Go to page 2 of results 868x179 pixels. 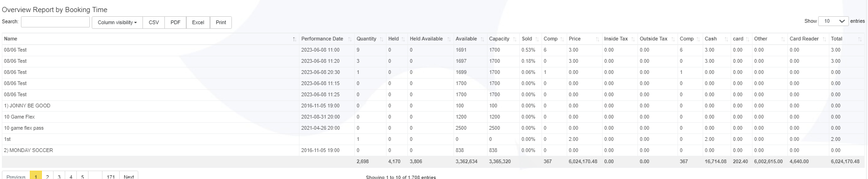tap(47, 176)
